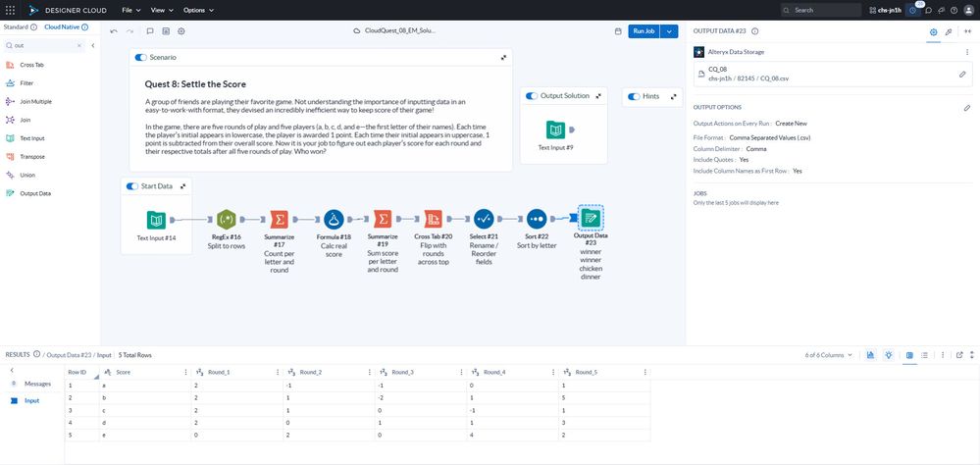Open Results in new window icon
The image size is (980, 465).
(959, 355)
